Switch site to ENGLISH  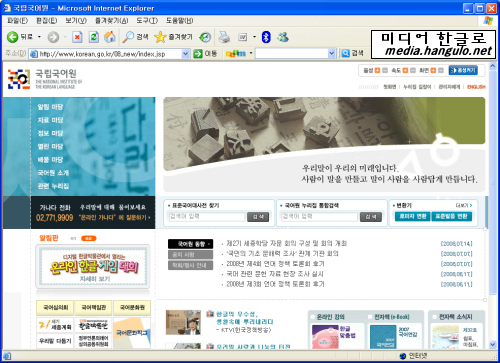[476, 87]
